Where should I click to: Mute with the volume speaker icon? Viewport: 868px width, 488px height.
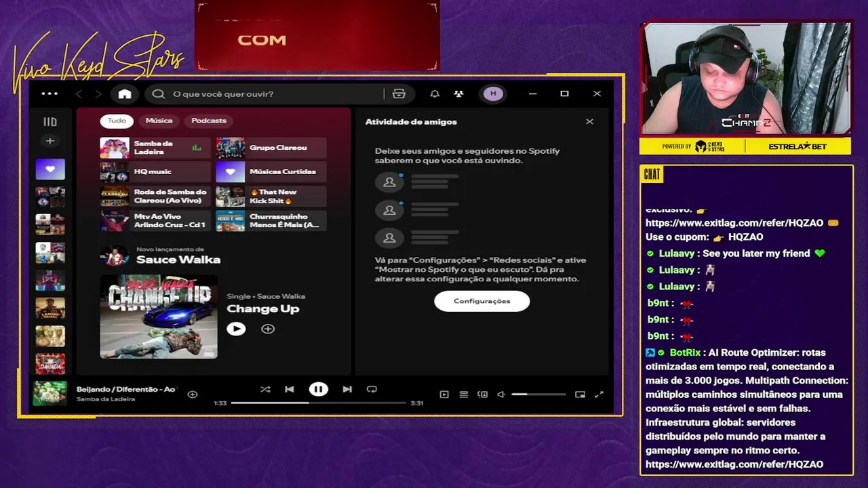[x=501, y=394]
